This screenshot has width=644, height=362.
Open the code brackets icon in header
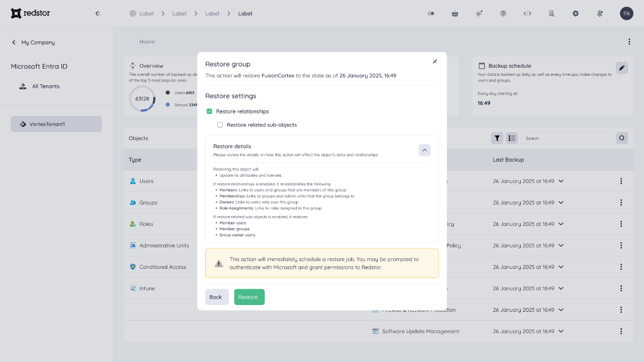pyautogui.click(x=527, y=14)
